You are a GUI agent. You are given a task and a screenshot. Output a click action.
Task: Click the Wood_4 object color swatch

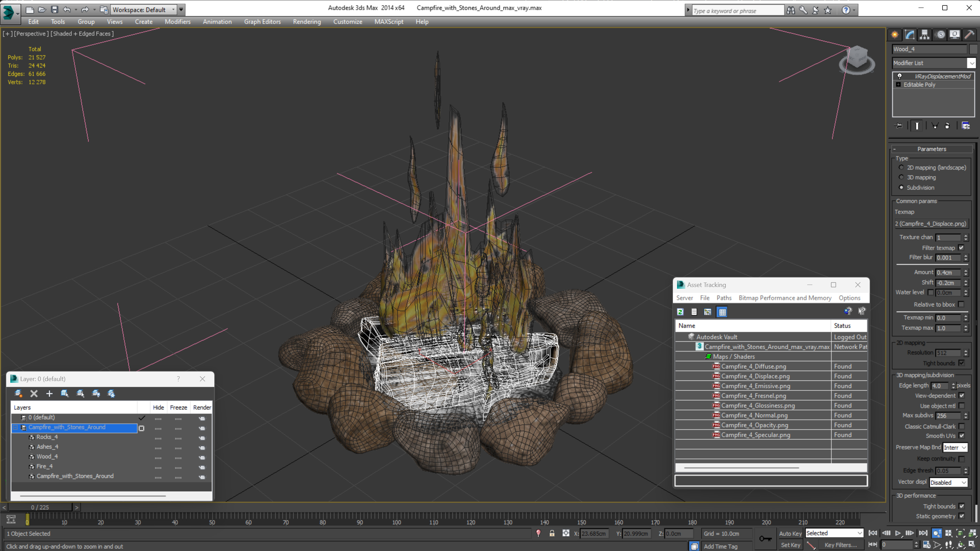click(x=973, y=49)
